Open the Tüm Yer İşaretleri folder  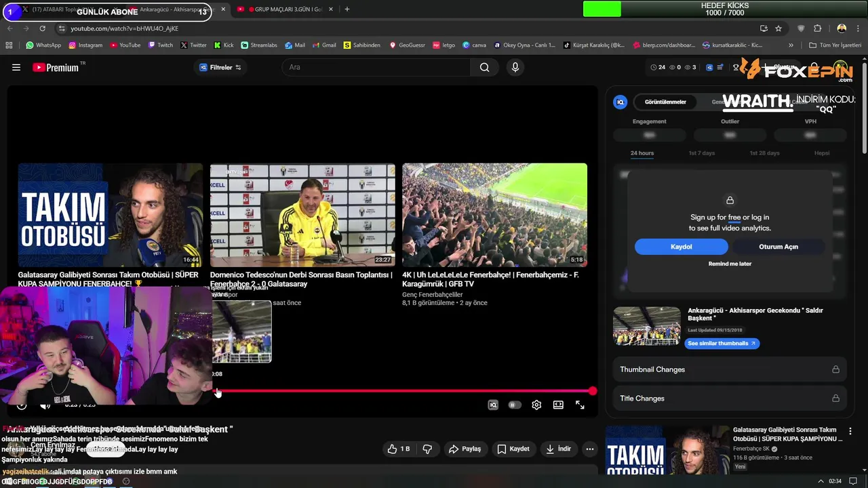[835, 45]
